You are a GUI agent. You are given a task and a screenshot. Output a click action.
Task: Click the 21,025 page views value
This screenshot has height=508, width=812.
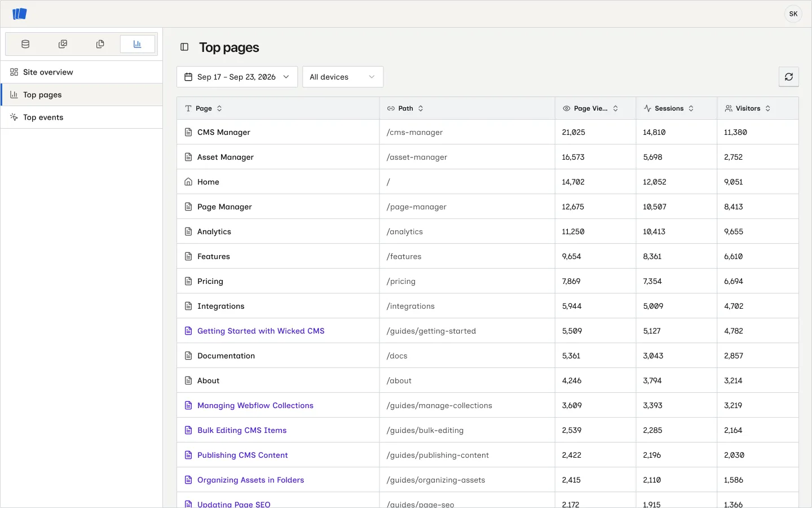click(573, 132)
